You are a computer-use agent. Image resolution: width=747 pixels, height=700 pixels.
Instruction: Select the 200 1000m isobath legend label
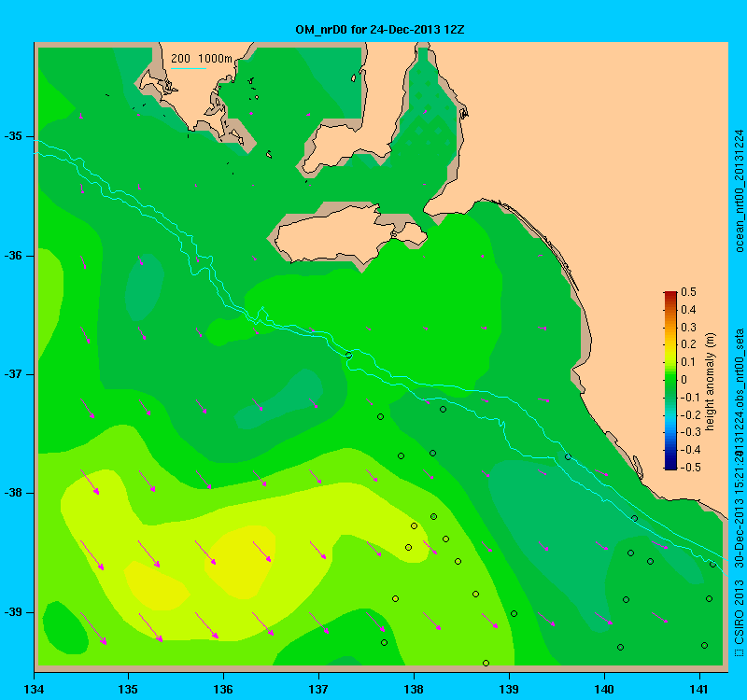[202, 58]
